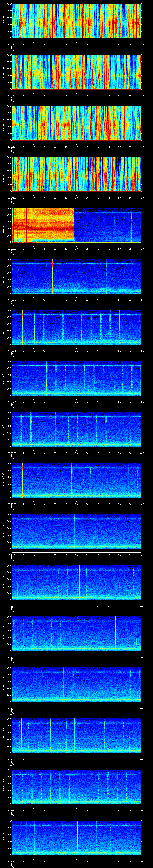Click the 22:05:00 time label

[12, 249]
